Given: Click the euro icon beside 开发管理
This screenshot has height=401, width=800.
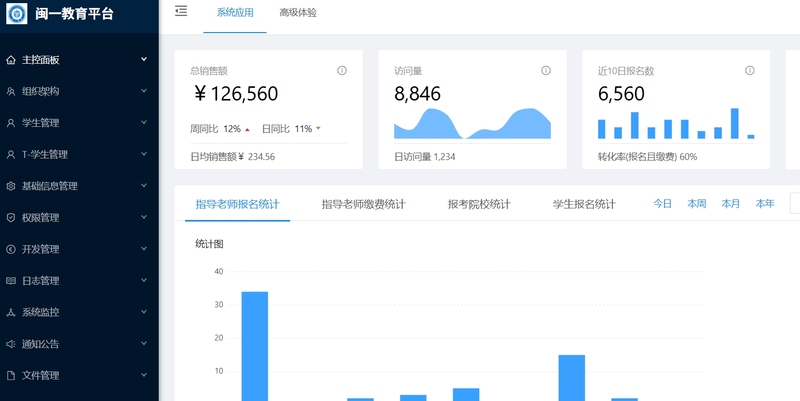Looking at the screenshot, I should tap(11, 249).
